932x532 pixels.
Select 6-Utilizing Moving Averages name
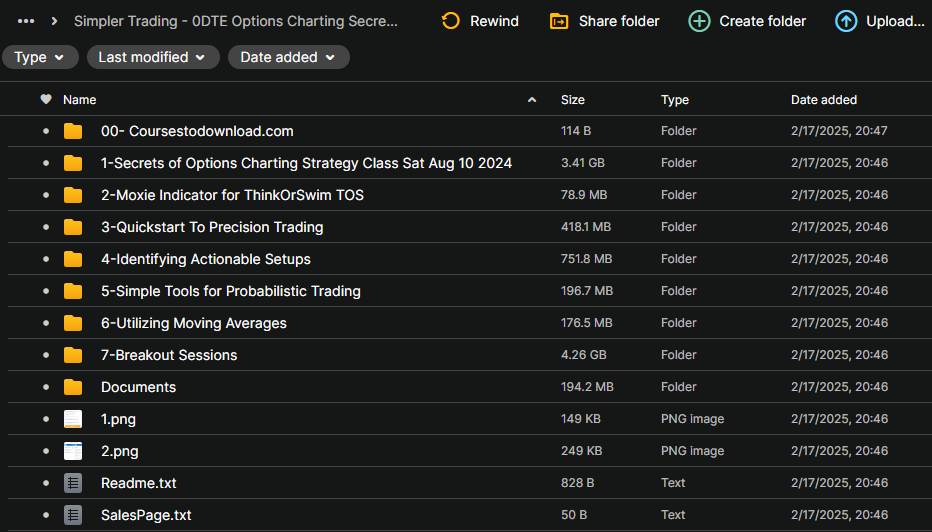pyautogui.click(x=194, y=323)
